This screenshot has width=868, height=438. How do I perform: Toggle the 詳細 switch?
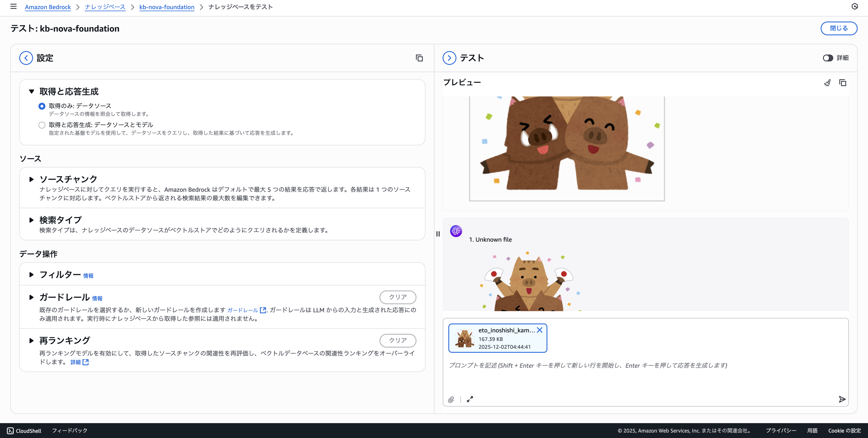coord(828,58)
